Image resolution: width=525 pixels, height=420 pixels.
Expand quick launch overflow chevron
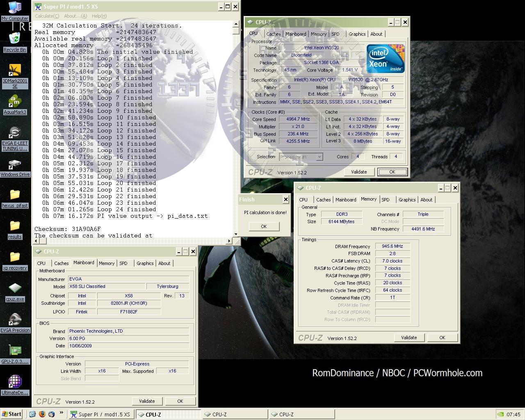(x=62, y=413)
